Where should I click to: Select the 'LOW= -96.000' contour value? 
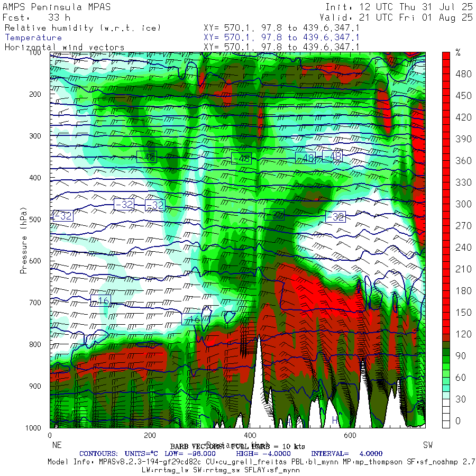[190, 454]
